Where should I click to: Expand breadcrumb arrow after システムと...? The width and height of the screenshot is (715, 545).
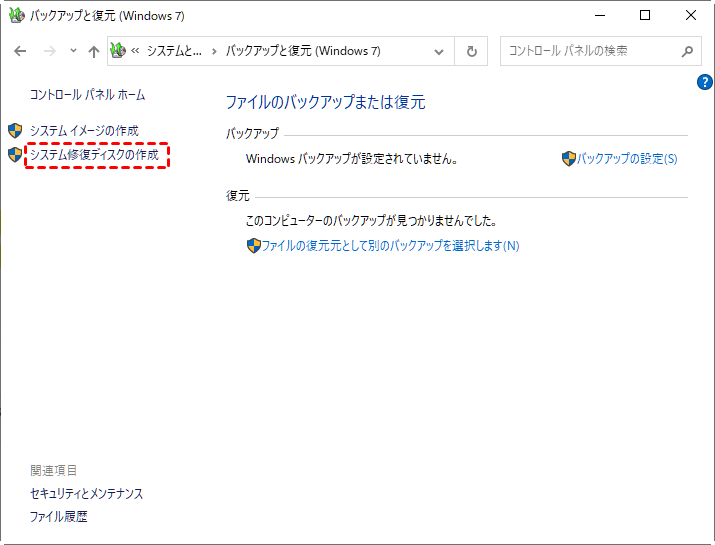214,51
